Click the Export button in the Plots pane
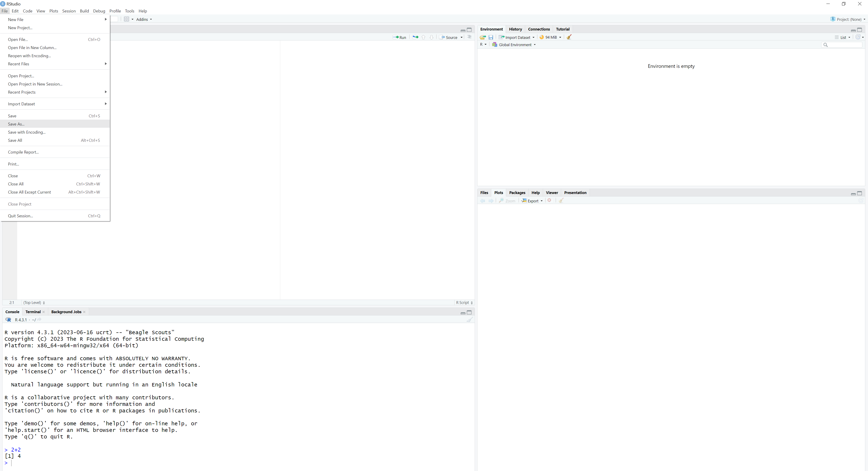 point(532,201)
